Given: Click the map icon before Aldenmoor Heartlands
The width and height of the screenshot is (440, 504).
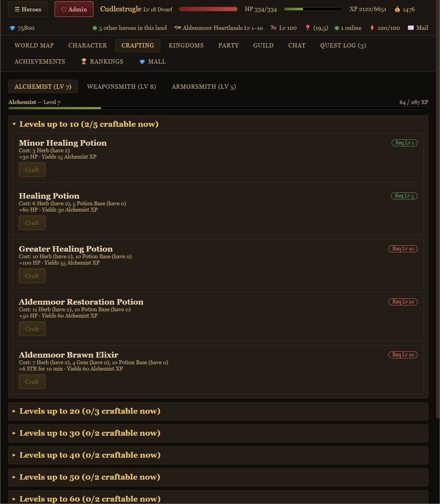Looking at the screenshot, I should point(178,28).
